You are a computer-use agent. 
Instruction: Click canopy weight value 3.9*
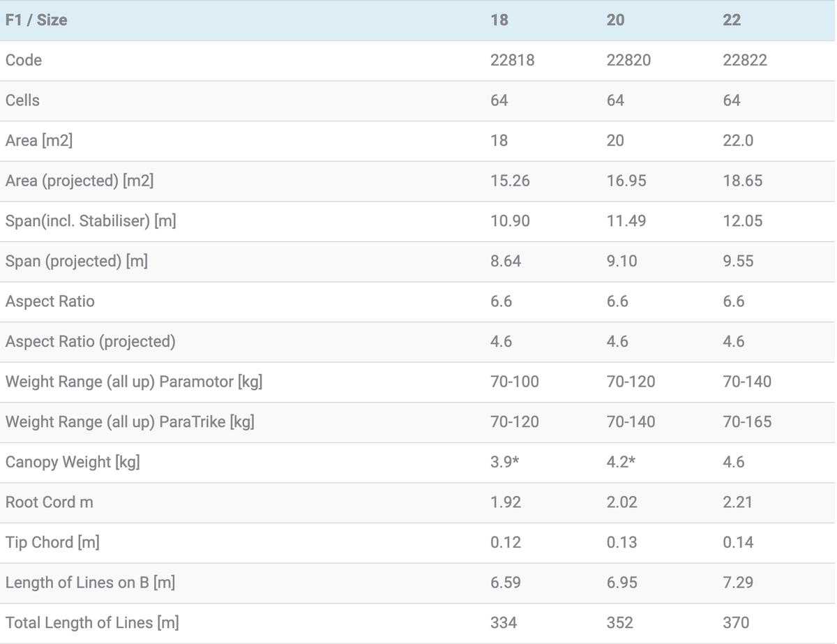506,463
